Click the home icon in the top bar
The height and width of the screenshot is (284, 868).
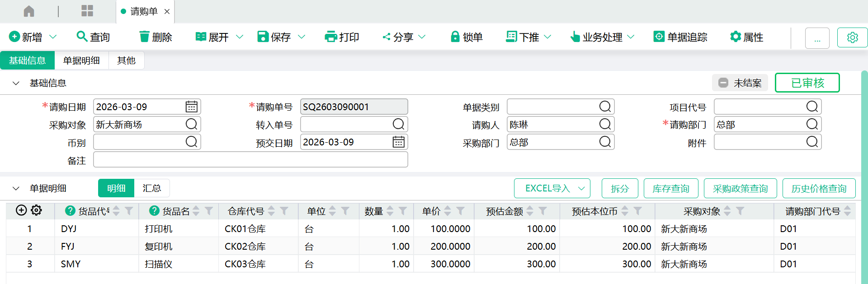coord(29,11)
